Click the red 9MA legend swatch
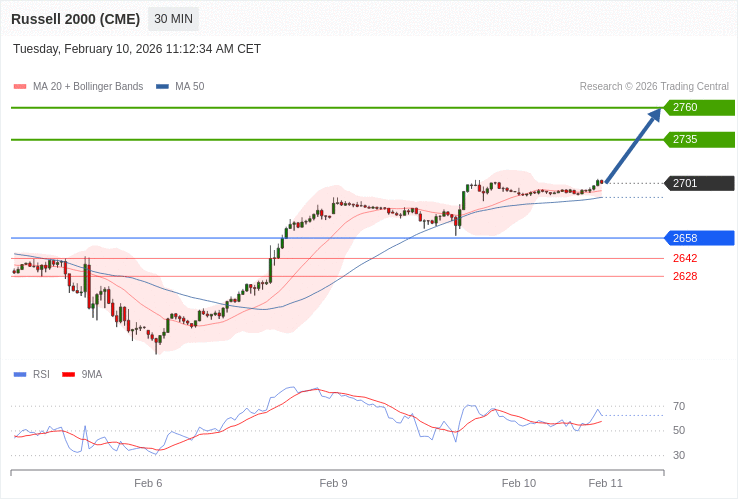738x500 pixels. [68, 375]
